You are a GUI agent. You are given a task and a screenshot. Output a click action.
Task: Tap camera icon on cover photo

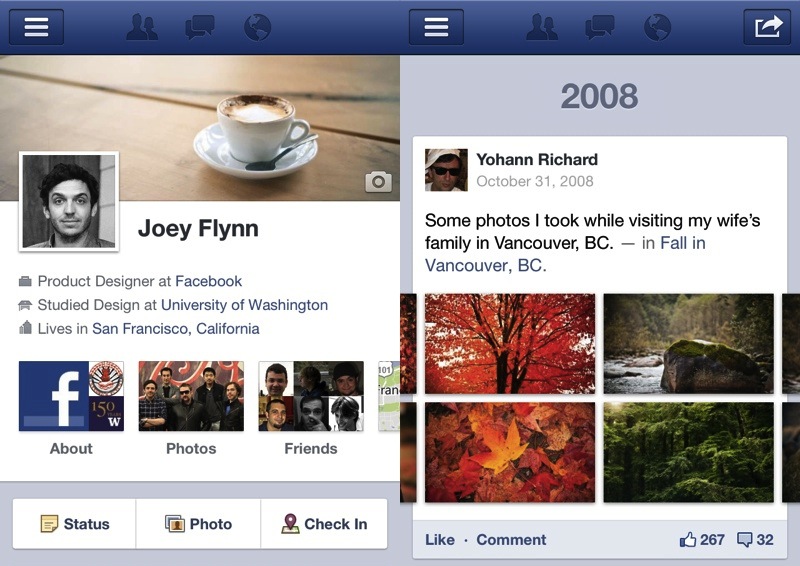pos(379,182)
